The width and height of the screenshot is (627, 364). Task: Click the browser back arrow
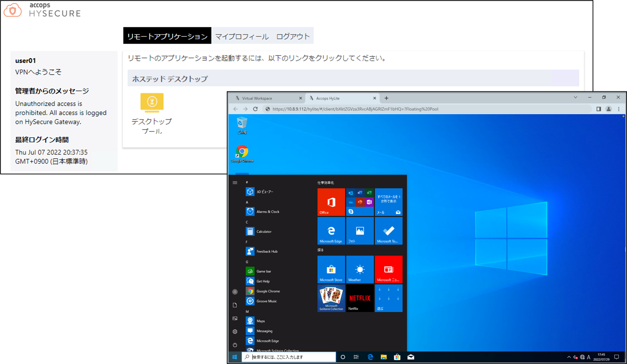[236, 109]
